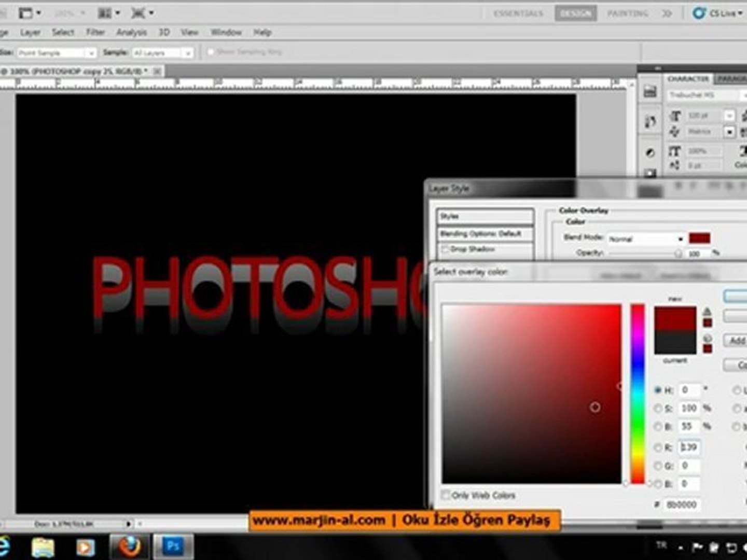Select the S saturation radio button
Viewport: 747px width, 560px height.
pos(658,409)
